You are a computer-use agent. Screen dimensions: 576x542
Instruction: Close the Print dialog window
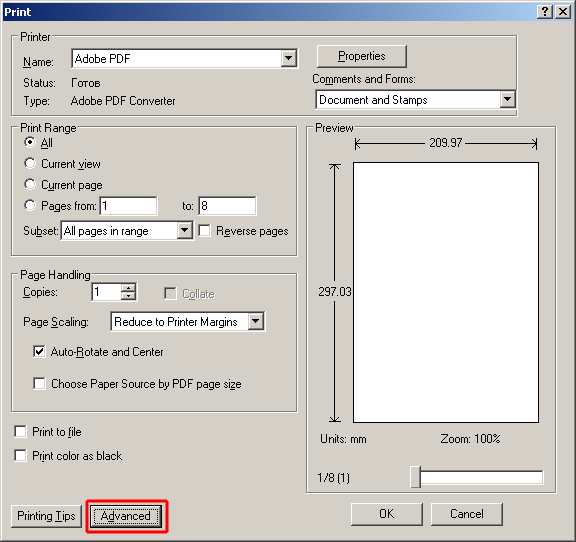click(x=563, y=12)
